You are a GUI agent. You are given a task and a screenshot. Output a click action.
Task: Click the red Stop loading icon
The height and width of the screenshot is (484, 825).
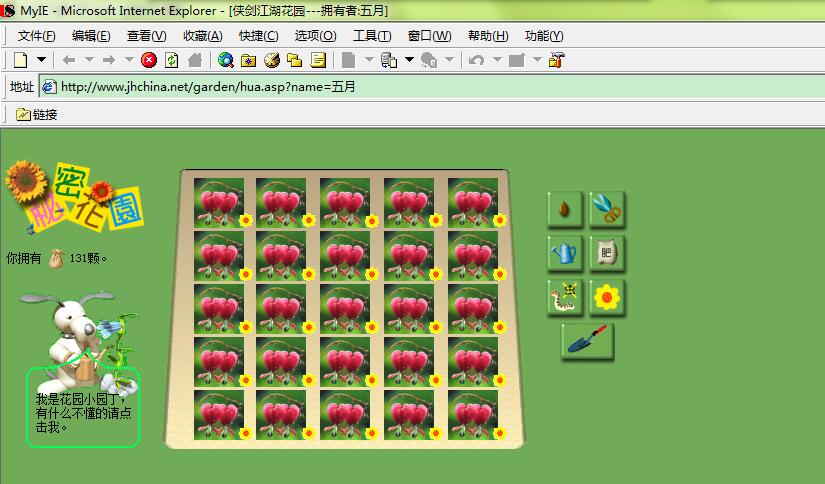point(149,60)
